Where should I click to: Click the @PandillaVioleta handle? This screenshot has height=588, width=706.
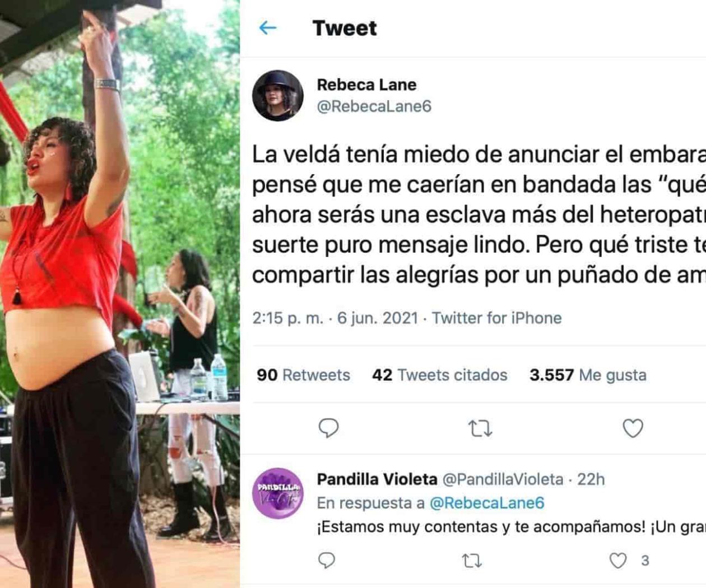coord(503,479)
